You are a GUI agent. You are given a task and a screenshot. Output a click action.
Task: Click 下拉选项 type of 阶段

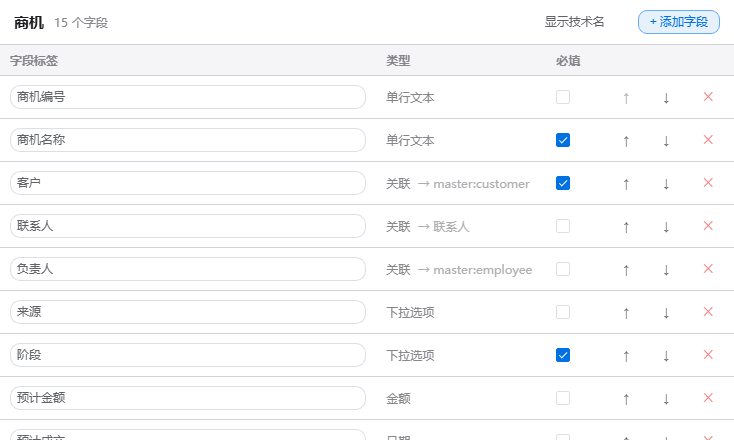point(410,356)
